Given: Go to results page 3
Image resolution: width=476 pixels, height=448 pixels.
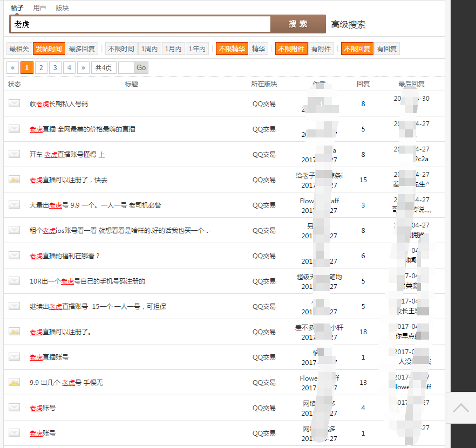Looking at the screenshot, I should 55,67.
